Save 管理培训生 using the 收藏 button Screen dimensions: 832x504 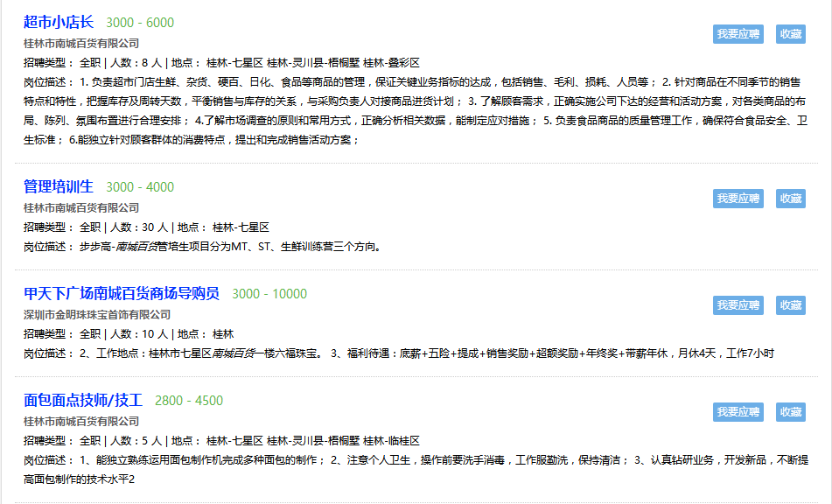(790, 199)
